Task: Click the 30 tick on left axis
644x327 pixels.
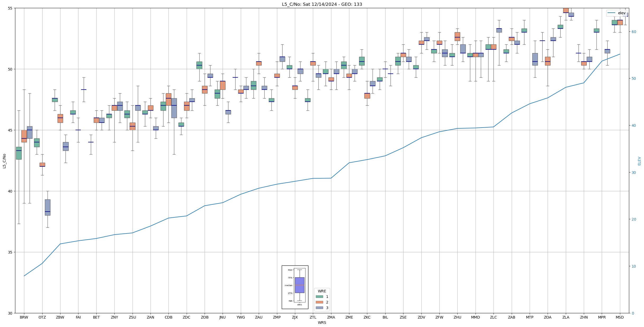Action: coord(10,313)
